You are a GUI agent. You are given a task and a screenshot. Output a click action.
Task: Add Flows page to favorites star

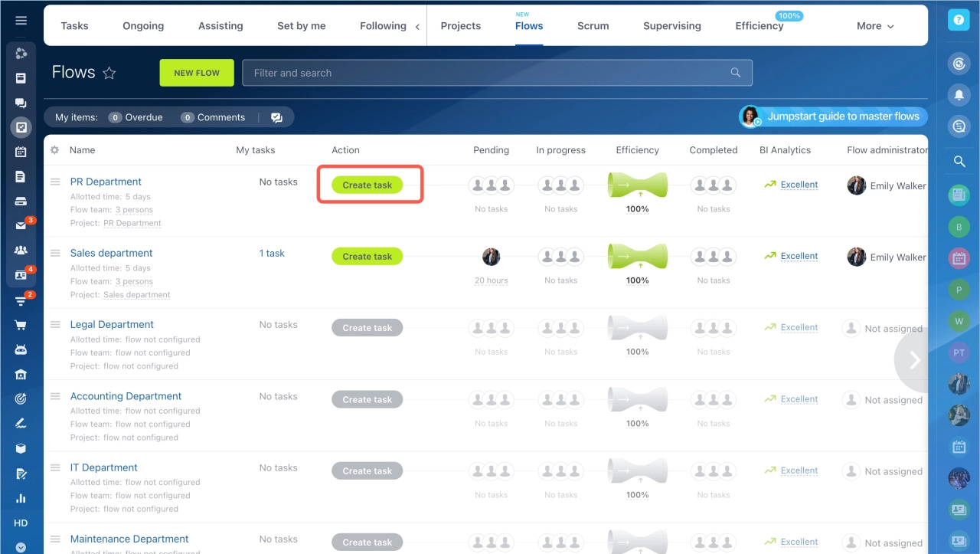pyautogui.click(x=109, y=74)
